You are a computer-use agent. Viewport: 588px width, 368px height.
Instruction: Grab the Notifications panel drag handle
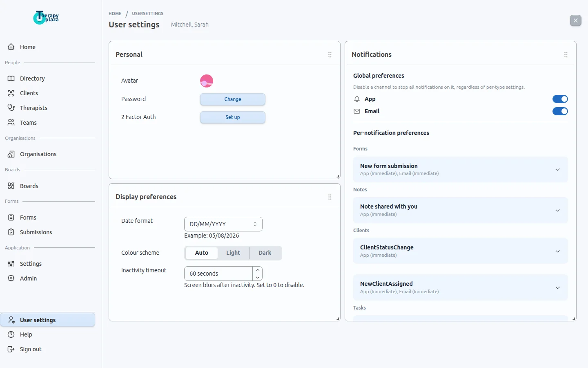tap(566, 55)
